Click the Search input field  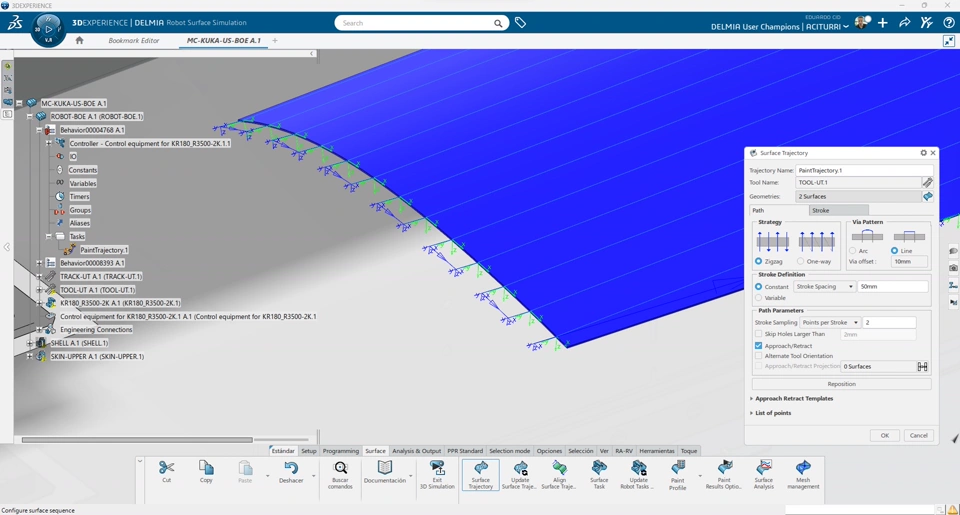[x=416, y=23]
